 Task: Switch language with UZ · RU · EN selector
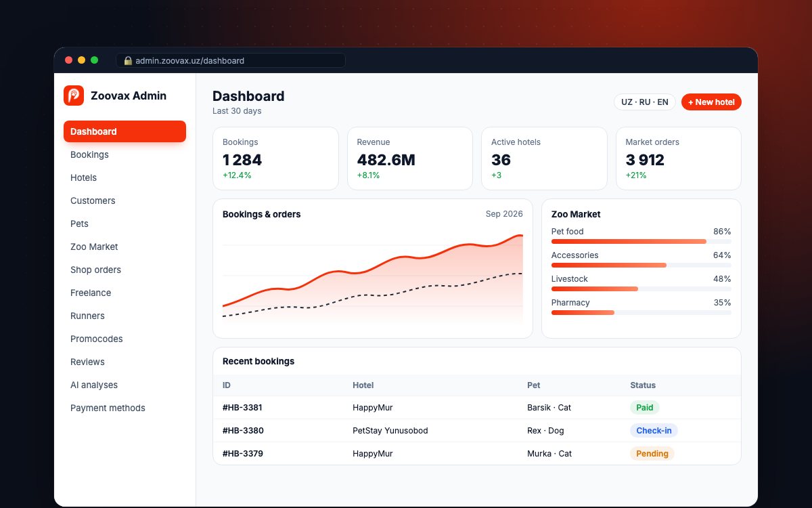coord(645,102)
